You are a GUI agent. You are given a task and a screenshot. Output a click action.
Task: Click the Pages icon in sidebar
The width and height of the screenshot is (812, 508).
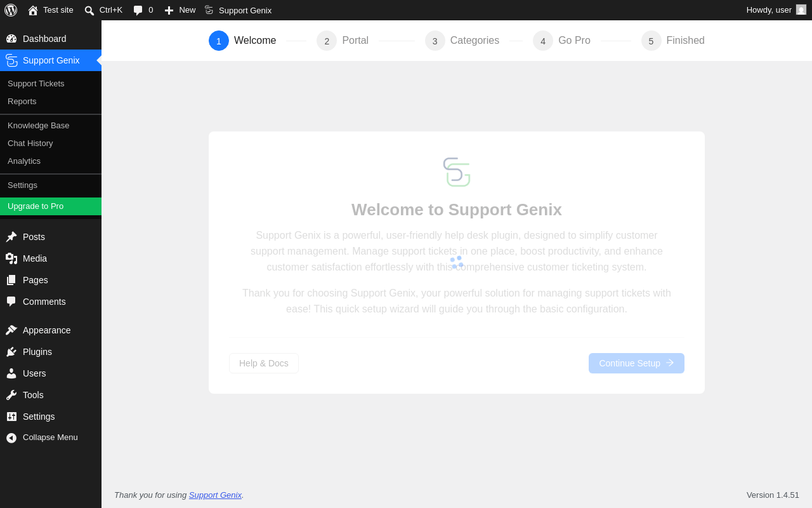point(11,280)
